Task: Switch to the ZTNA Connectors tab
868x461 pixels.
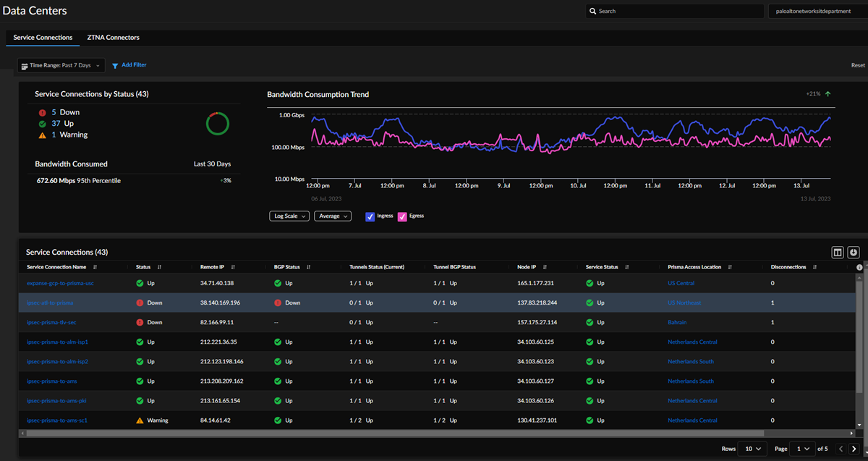Action: [x=112, y=37]
